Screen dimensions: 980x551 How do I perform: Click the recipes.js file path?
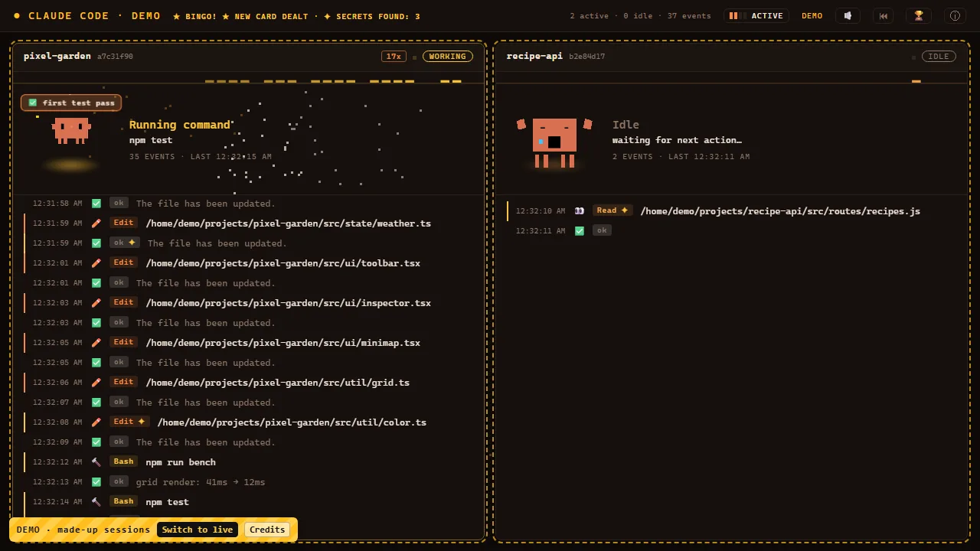(780, 211)
